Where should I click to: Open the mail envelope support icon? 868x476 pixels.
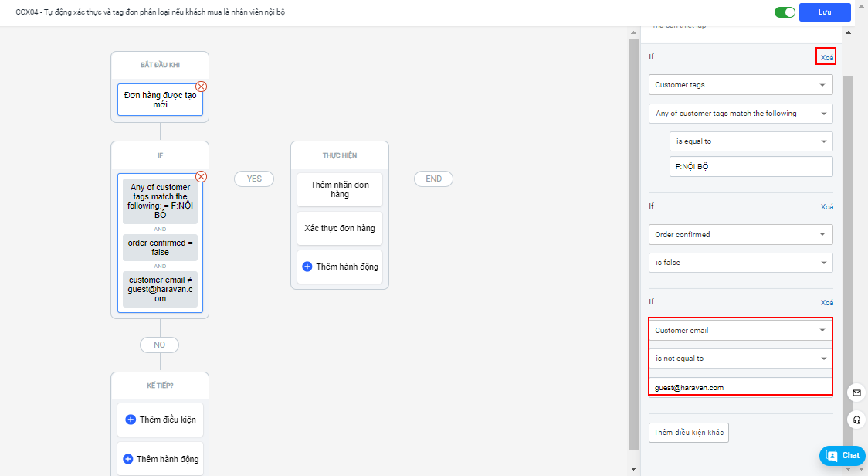pos(856,393)
